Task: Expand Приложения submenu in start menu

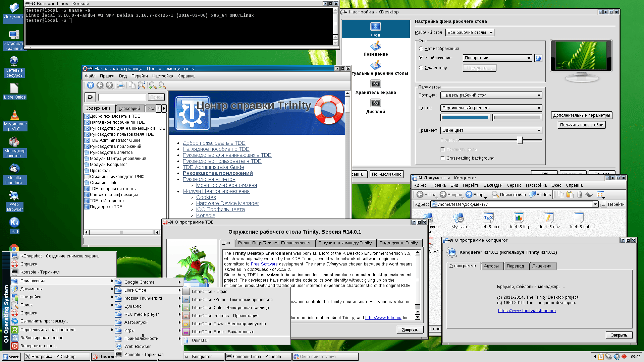Action: [62, 281]
